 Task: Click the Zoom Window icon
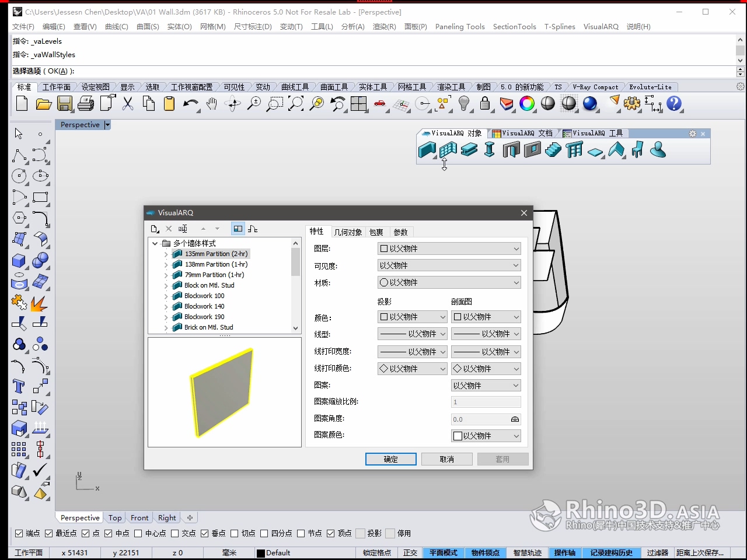click(274, 104)
